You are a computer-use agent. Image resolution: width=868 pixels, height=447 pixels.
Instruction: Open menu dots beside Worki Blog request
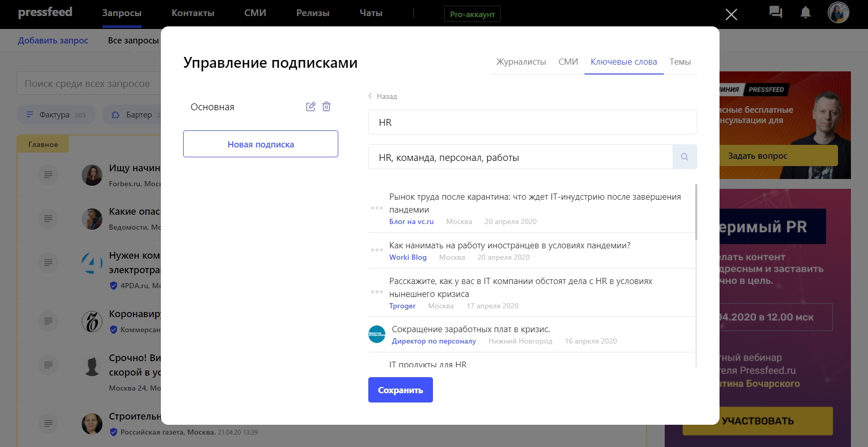coord(377,250)
